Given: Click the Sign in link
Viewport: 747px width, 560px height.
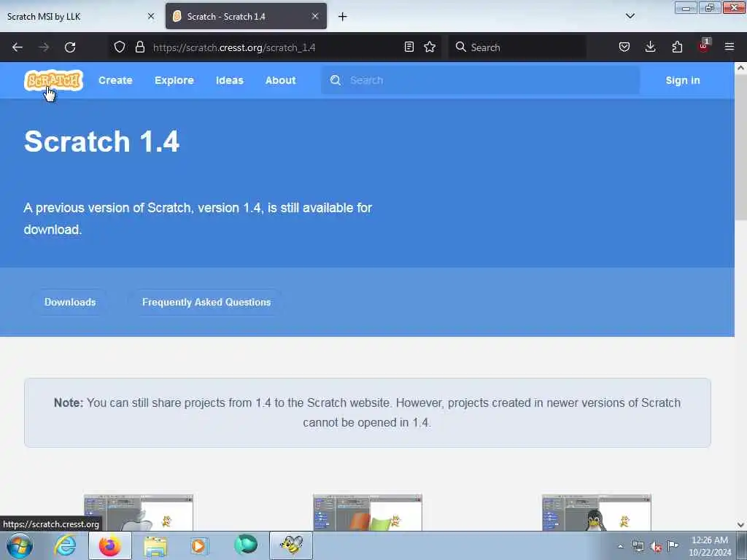Looking at the screenshot, I should [683, 80].
